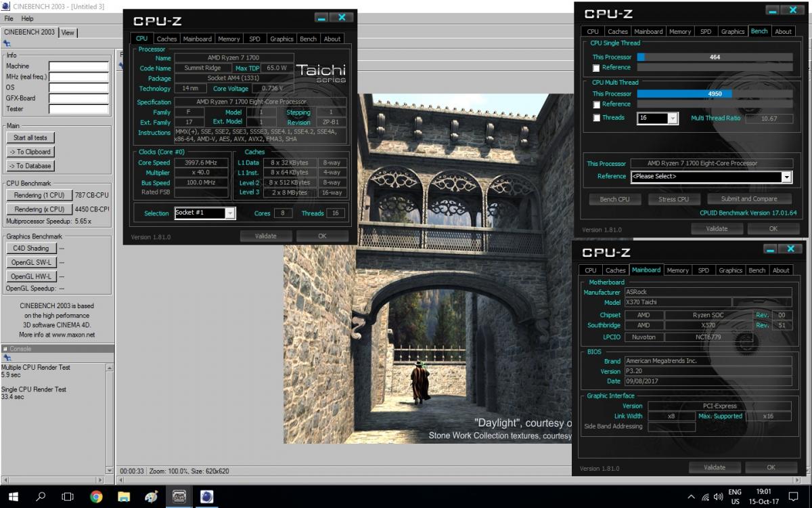Click the Console scrollbar up arrow
This screenshot has width=812, height=508.
(110, 367)
